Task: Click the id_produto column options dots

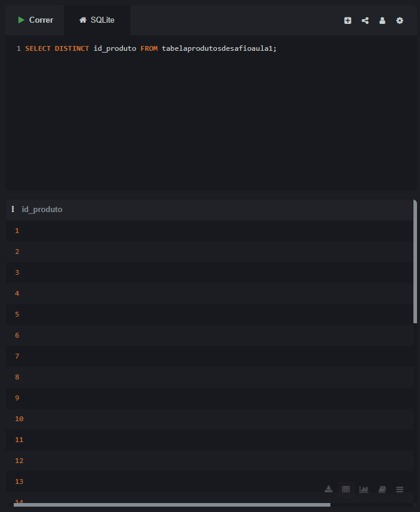Action: click(x=13, y=209)
